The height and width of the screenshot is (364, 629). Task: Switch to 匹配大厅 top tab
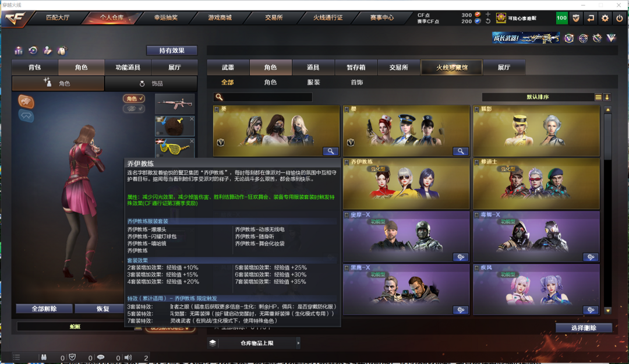coord(58,17)
